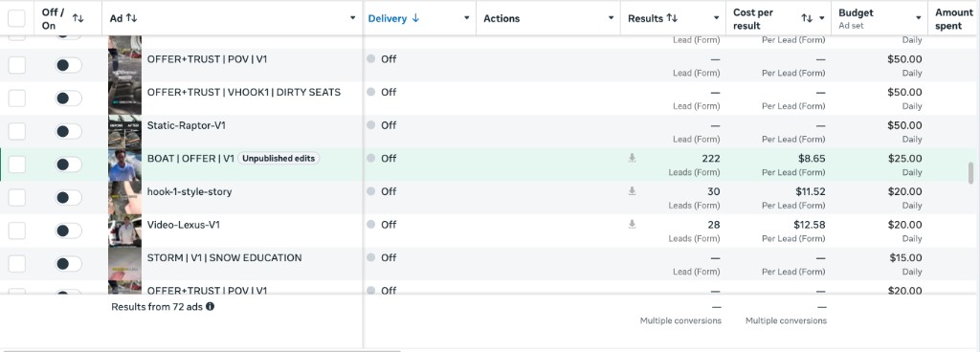Sort Results column using its arrows icon
The image size is (980, 352).
(x=672, y=18)
